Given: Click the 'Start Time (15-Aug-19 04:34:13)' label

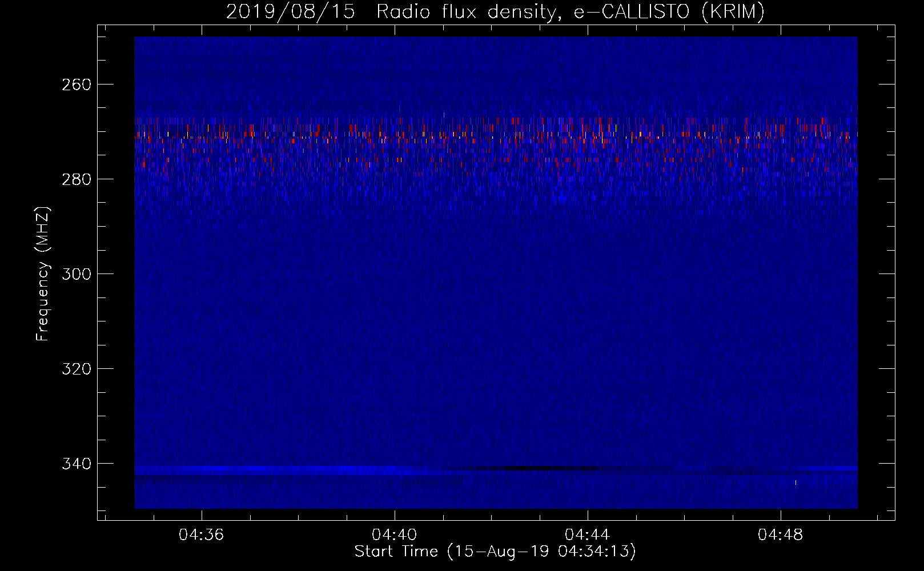Looking at the screenshot, I should (x=495, y=552).
